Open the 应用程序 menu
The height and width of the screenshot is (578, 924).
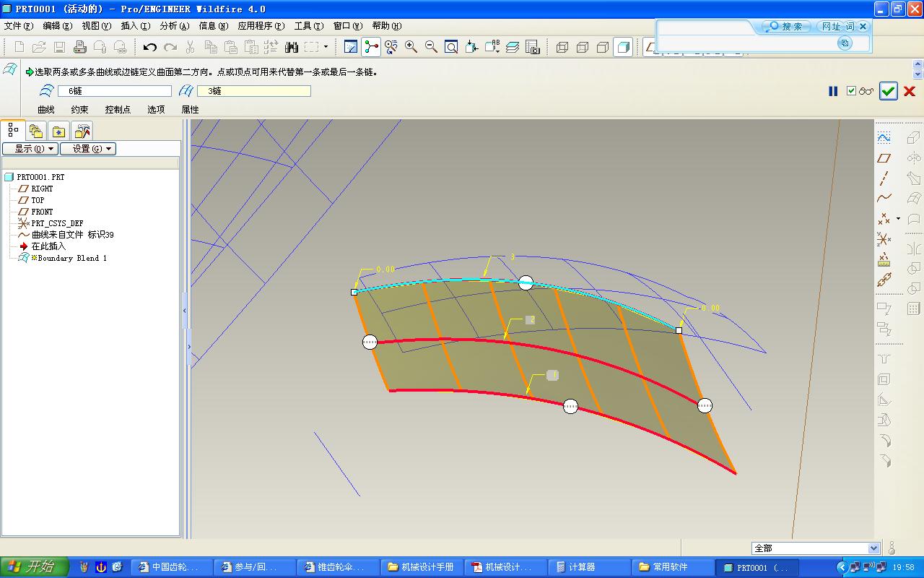[261, 26]
